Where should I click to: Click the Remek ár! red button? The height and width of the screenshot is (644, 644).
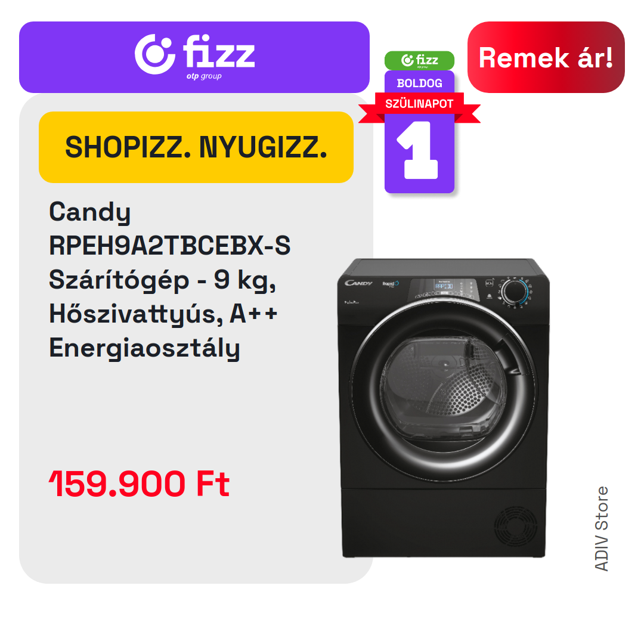(546, 57)
